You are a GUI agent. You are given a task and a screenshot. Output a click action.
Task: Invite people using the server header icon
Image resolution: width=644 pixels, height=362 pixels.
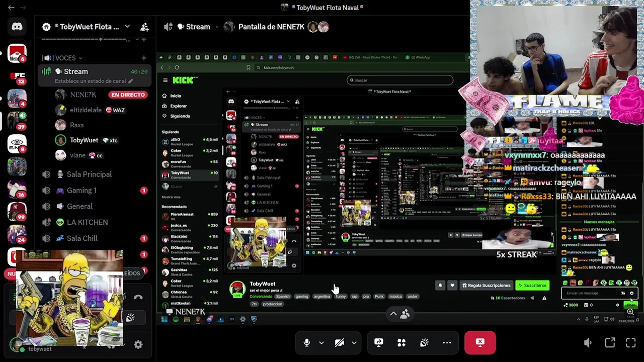(x=144, y=27)
